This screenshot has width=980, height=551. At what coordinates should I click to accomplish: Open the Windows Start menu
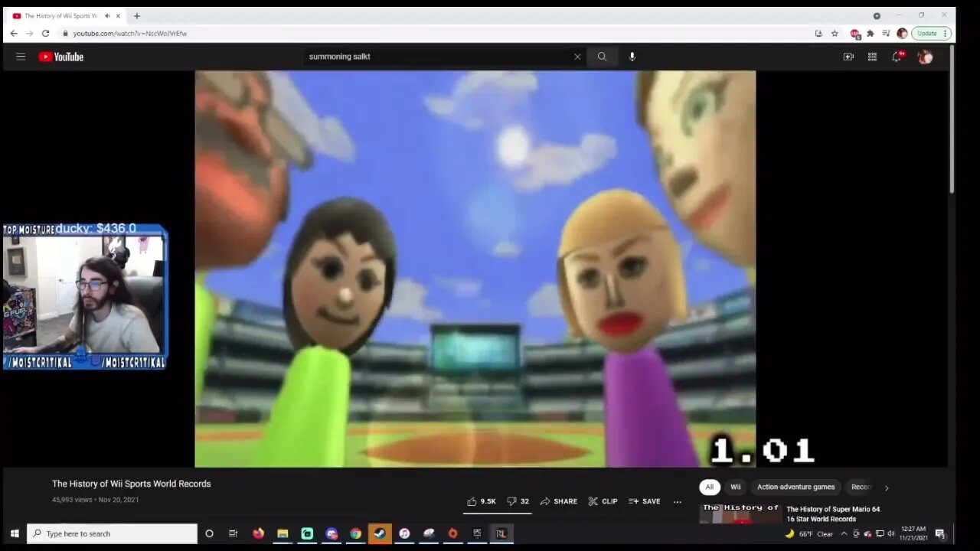point(14,533)
